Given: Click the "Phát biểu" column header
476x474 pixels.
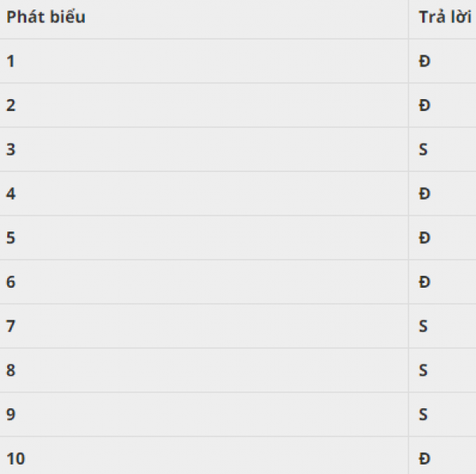Looking at the screenshot, I should 46,17.
